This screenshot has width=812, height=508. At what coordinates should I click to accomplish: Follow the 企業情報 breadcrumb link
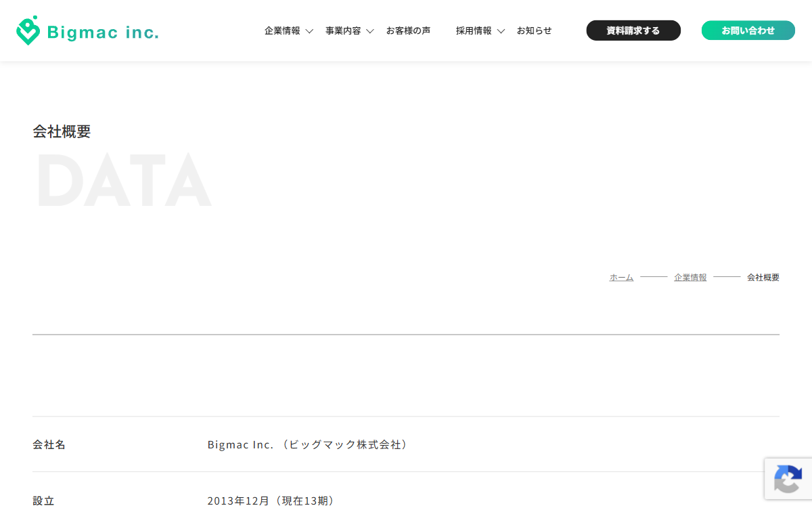tap(690, 277)
